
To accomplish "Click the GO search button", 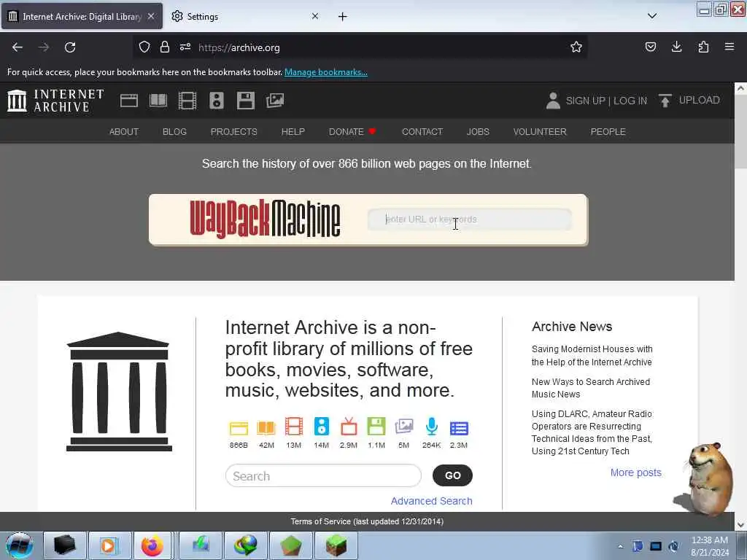I will [452, 475].
